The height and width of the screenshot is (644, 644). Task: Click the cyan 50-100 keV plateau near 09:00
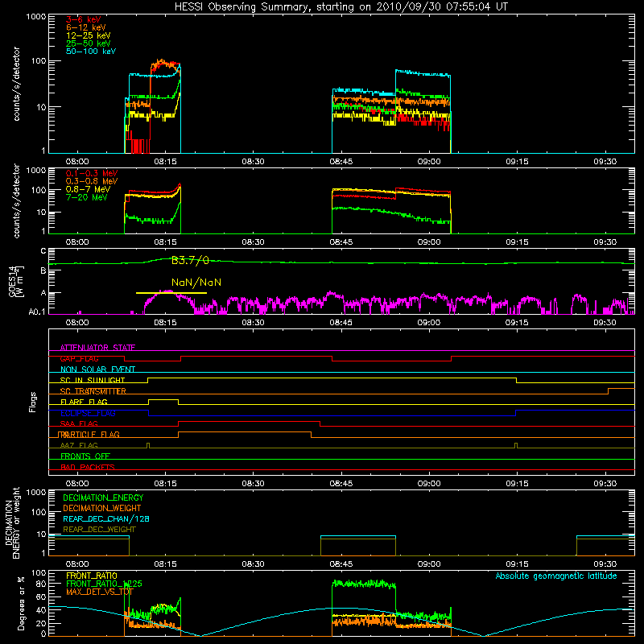tap(423, 73)
